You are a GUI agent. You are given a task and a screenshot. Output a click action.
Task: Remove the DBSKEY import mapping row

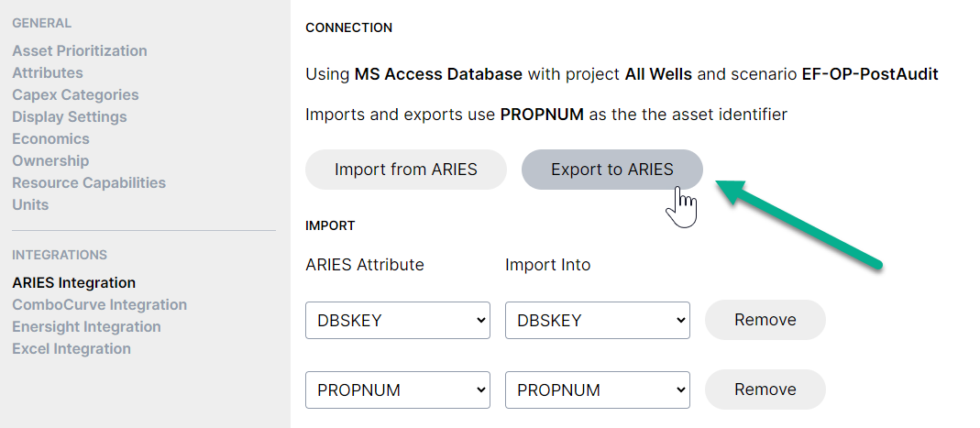(x=765, y=320)
